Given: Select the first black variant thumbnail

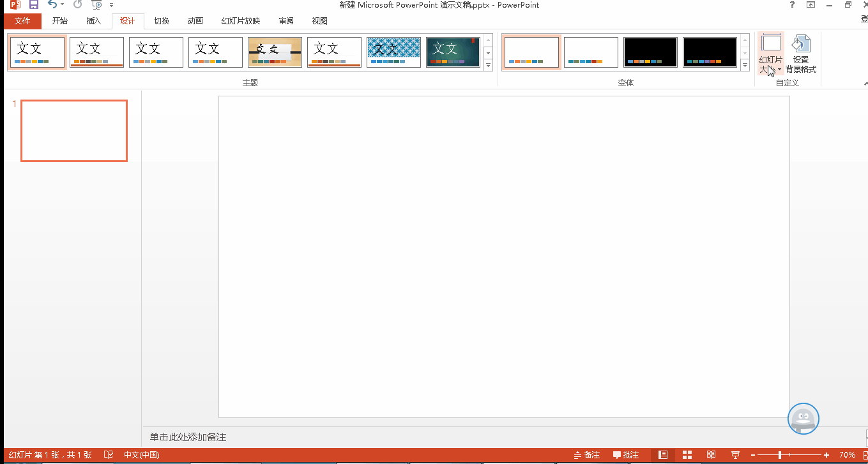Looking at the screenshot, I should 650,52.
